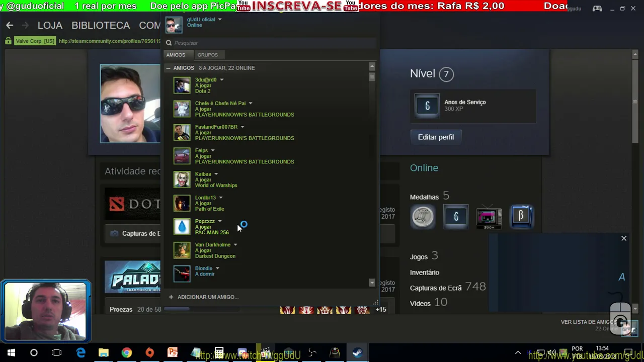This screenshot has width=644, height=362.
Task: Open dropdown arrow next to FaslandFur007BR
Action: coord(242,127)
